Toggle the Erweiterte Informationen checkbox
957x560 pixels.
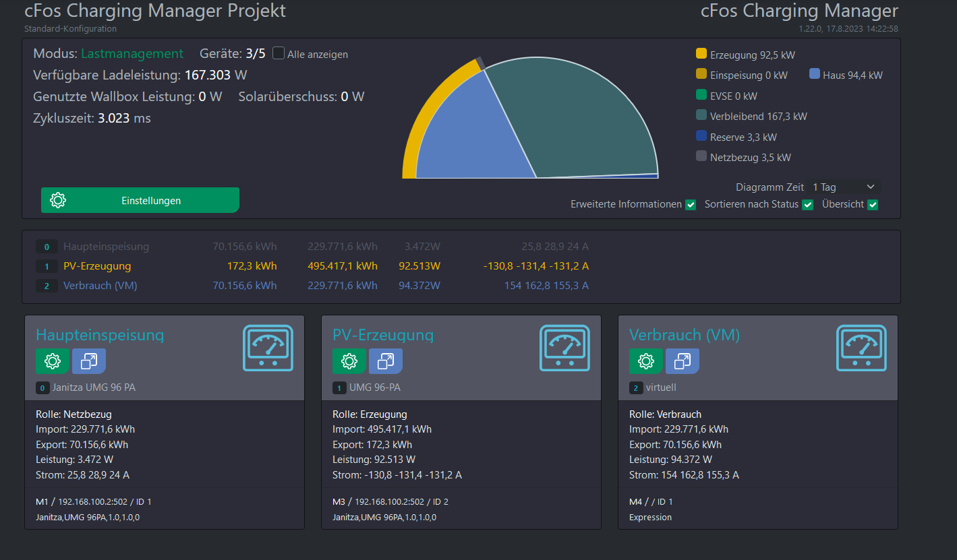coord(691,205)
